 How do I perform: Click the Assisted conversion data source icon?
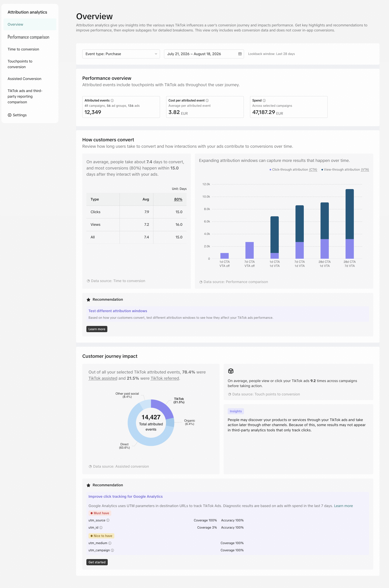(x=90, y=466)
